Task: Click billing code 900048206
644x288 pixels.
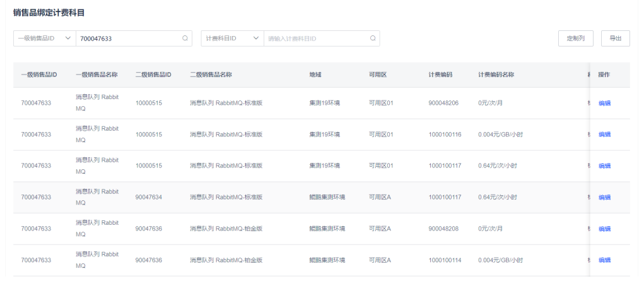Action: (443, 103)
